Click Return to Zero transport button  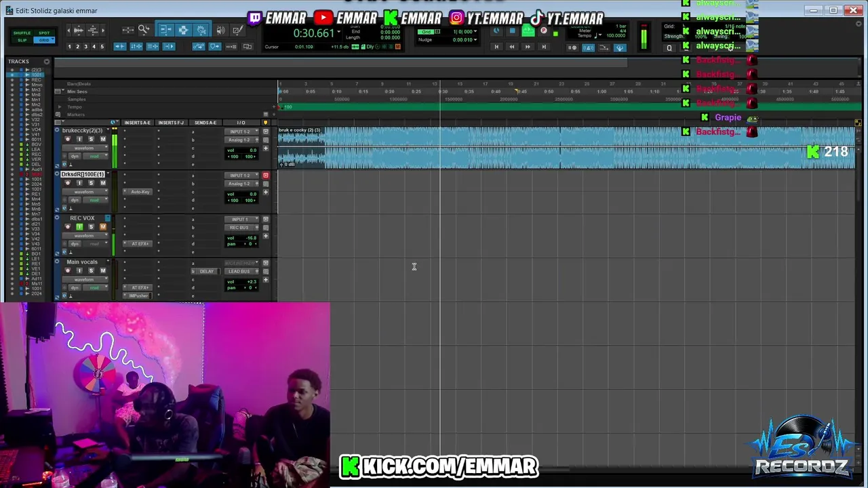point(496,47)
